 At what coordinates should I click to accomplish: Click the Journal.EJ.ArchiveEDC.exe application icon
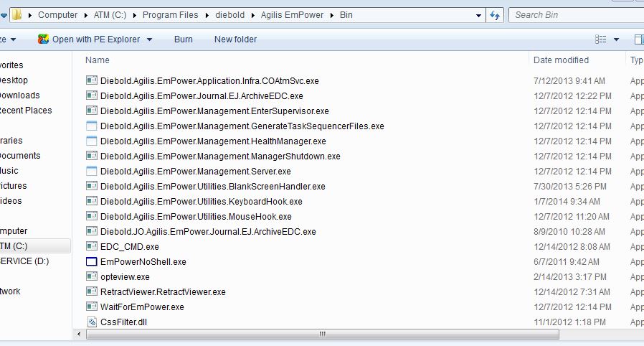pos(92,95)
